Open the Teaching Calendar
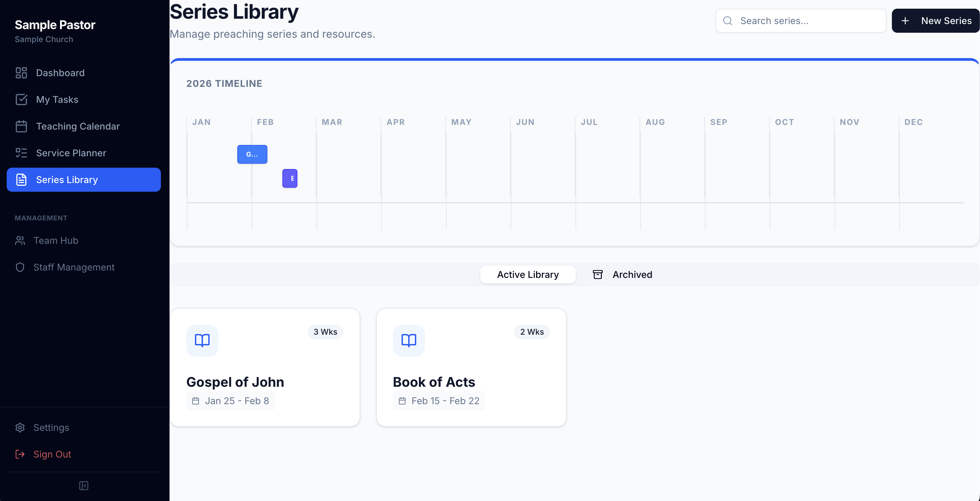This screenshot has height=501, width=980. tap(78, 126)
